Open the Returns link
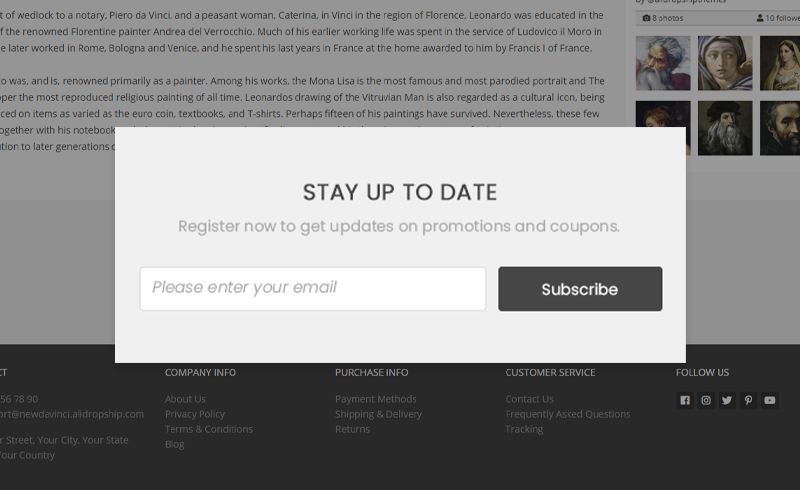Image resolution: width=800 pixels, height=490 pixels. click(x=353, y=429)
